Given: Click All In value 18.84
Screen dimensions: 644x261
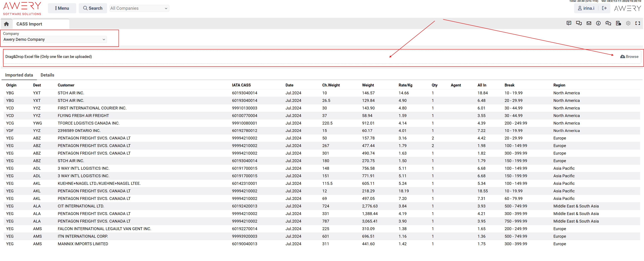Looking at the screenshot, I should 482,93.
